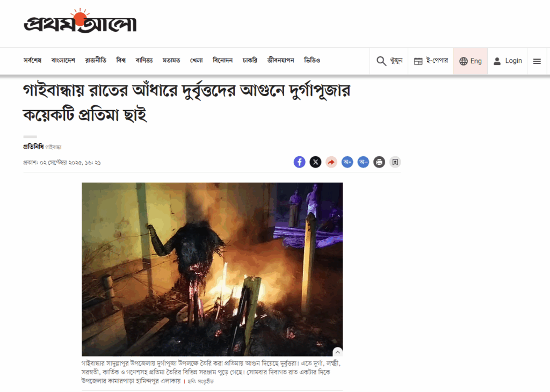
Task: Select the খেলা navigation item
Action: click(197, 60)
